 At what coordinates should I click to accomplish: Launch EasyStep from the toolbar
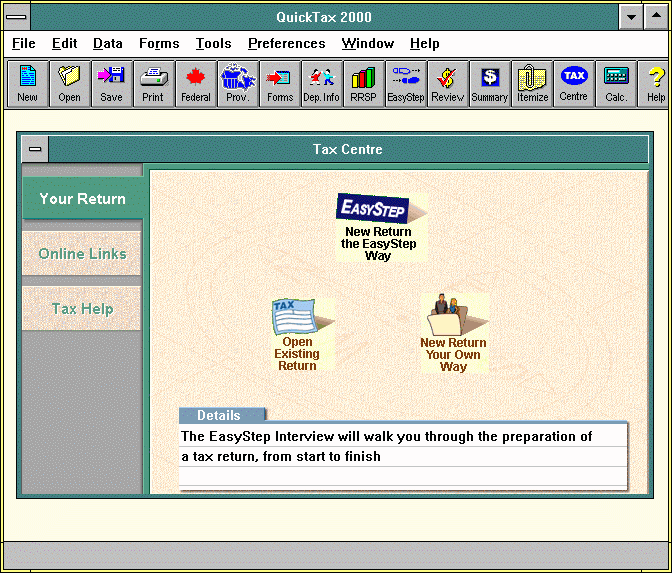pos(405,84)
